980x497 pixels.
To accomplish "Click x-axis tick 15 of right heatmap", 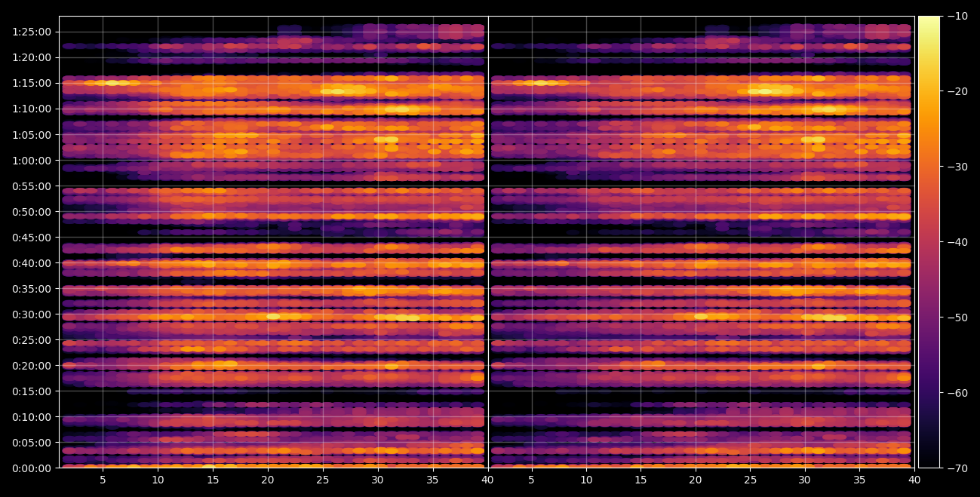I will [x=641, y=480].
